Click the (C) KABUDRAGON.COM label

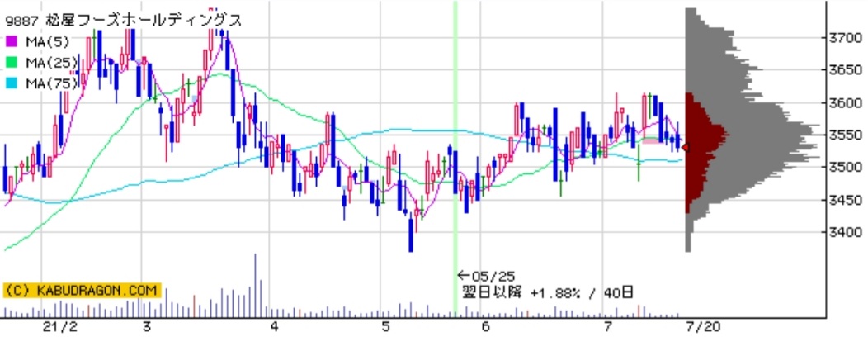click(82, 290)
